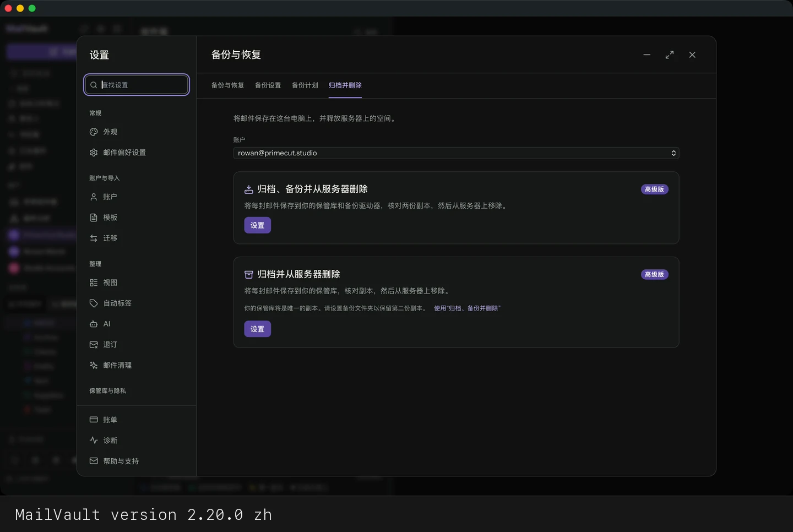
Task: Open 诊断 diagnostics page
Action: click(137, 441)
